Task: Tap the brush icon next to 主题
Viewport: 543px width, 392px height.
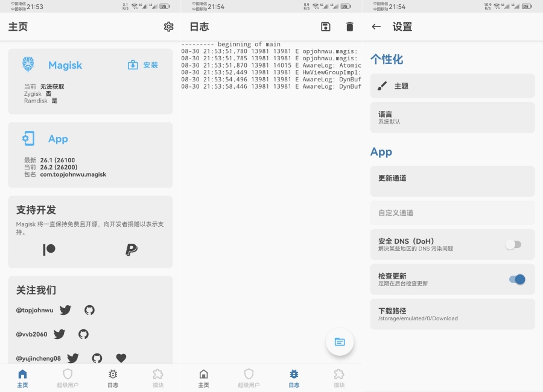Action: pyautogui.click(x=382, y=86)
